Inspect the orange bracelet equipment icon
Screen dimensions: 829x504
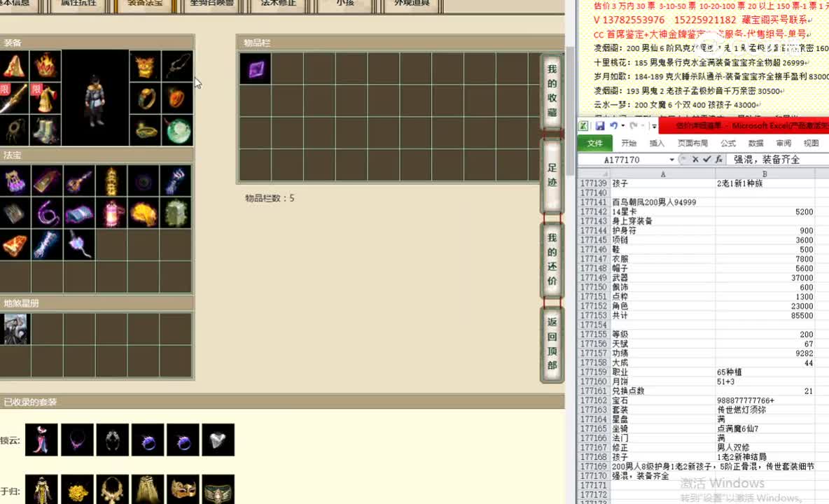(x=177, y=98)
